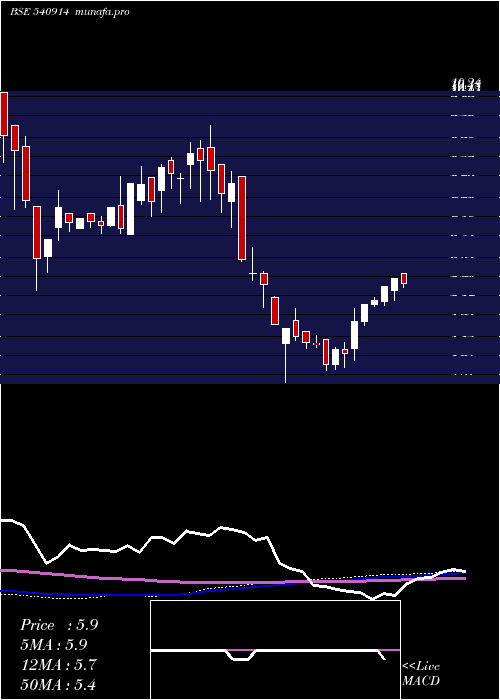Screen dimensions: 500x700
Task: Click the '5MA : 5.9' value
Action: pyautogui.click(x=54, y=645)
